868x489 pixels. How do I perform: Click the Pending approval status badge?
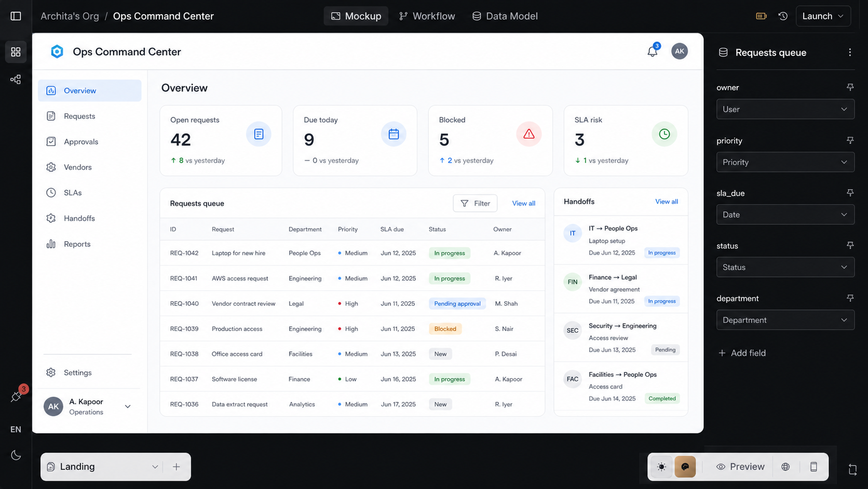click(x=457, y=303)
